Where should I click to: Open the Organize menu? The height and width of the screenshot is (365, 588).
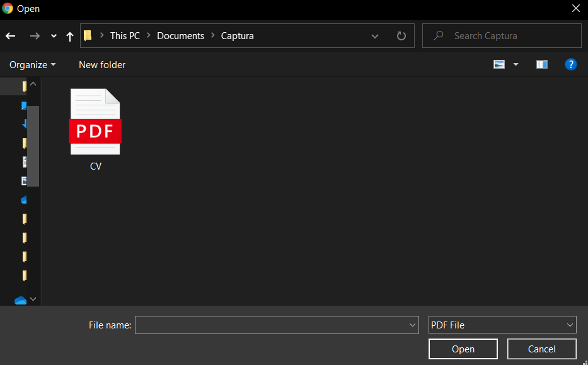[32, 65]
